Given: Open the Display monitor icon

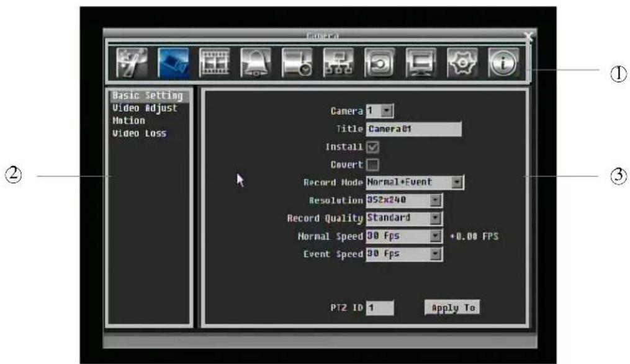Looking at the screenshot, I should pyautogui.click(x=421, y=63).
